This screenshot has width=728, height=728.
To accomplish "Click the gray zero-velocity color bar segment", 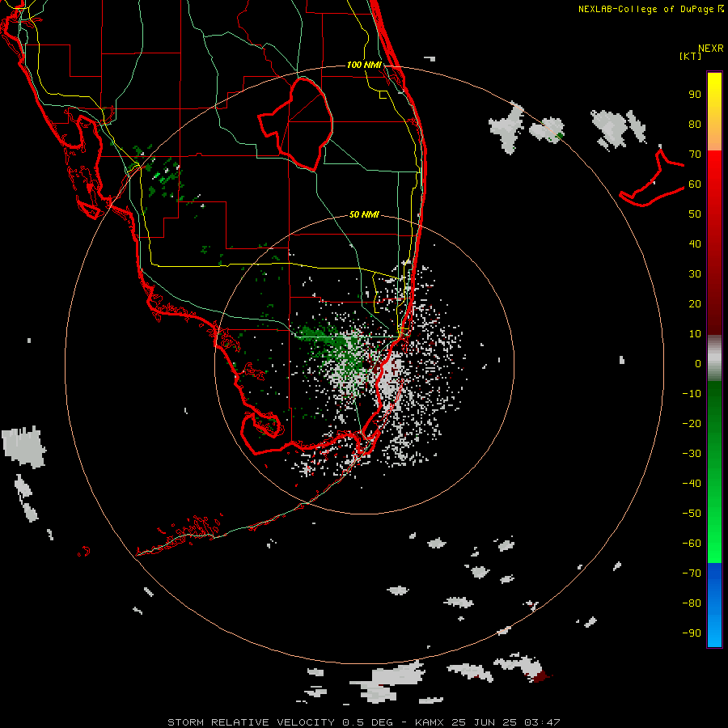I will tap(714, 358).
